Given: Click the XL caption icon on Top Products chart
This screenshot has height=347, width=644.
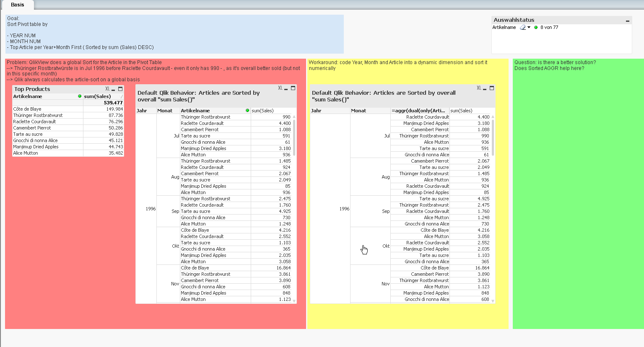Looking at the screenshot, I should 108,89.
